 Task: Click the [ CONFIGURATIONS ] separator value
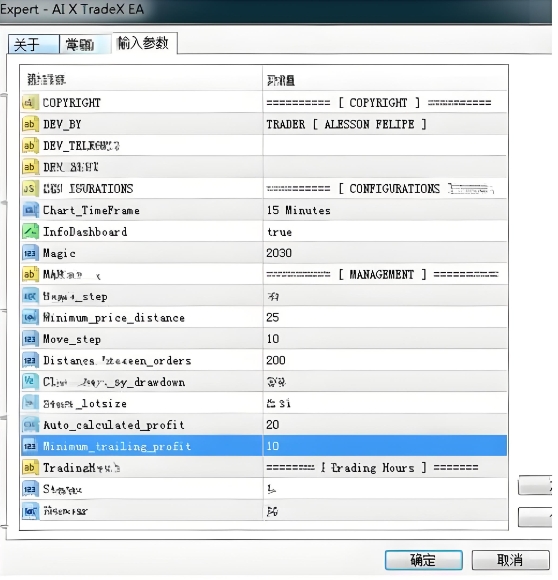click(380, 189)
